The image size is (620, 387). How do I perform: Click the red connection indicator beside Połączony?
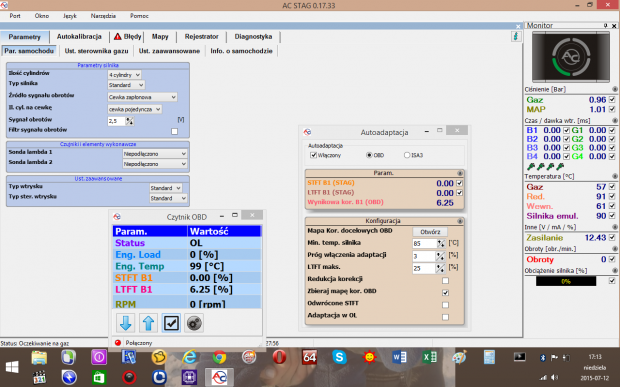click(117, 343)
